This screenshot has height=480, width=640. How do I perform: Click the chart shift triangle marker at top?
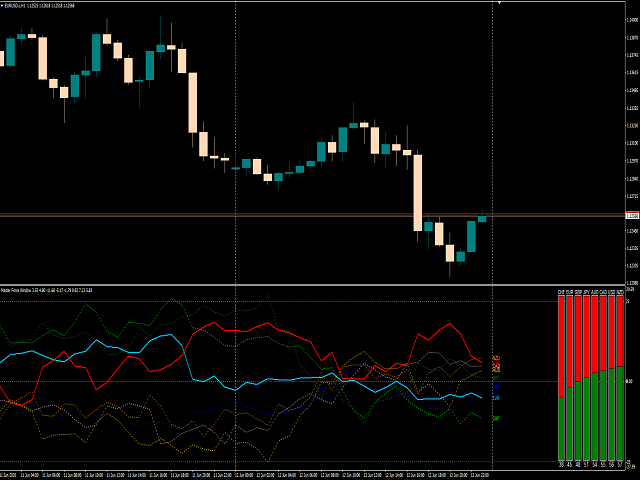(x=499, y=2)
